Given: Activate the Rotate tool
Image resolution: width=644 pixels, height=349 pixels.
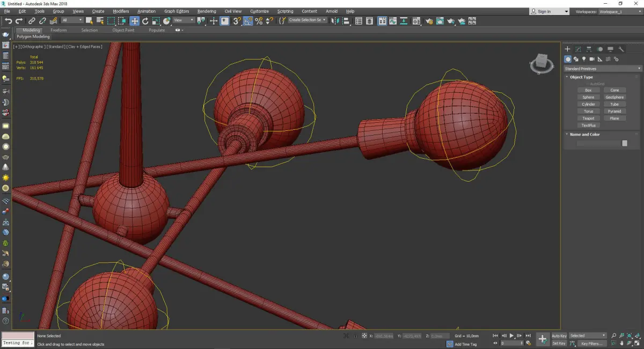Looking at the screenshot, I should (145, 21).
